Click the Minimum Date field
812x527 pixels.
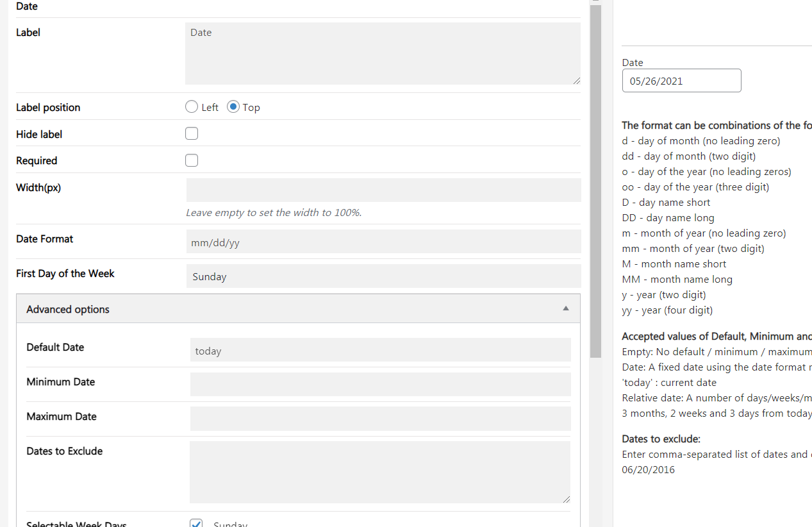point(381,385)
